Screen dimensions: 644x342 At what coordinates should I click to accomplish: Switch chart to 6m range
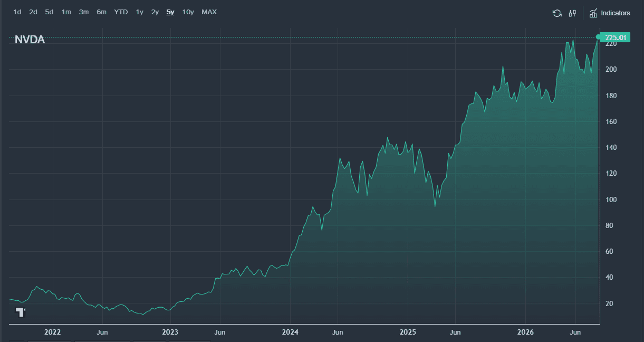pos(101,12)
